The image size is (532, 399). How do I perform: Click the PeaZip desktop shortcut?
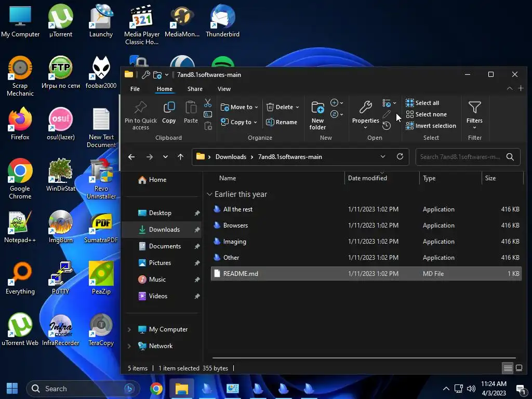click(101, 277)
